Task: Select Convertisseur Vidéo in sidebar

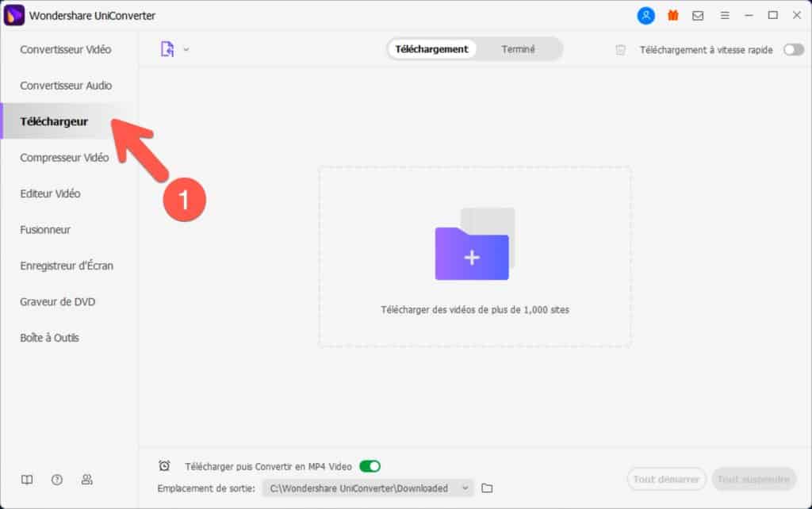Action: point(66,49)
